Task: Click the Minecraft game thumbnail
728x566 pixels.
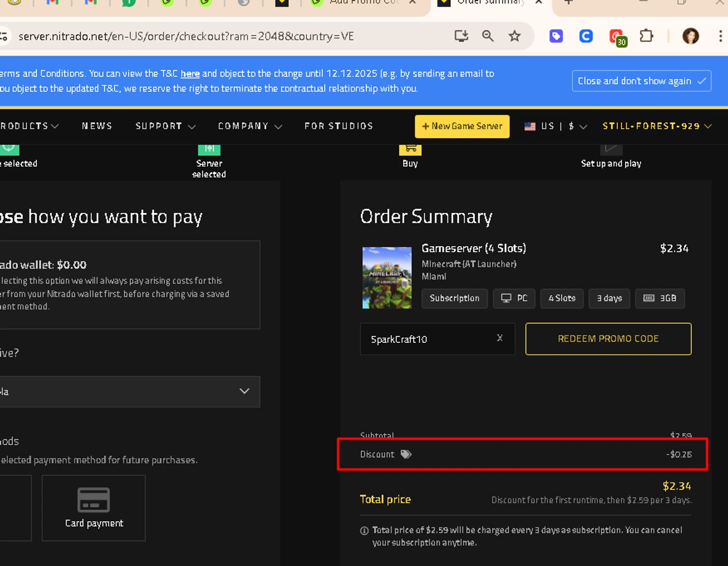Action: pyautogui.click(x=387, y=278)
